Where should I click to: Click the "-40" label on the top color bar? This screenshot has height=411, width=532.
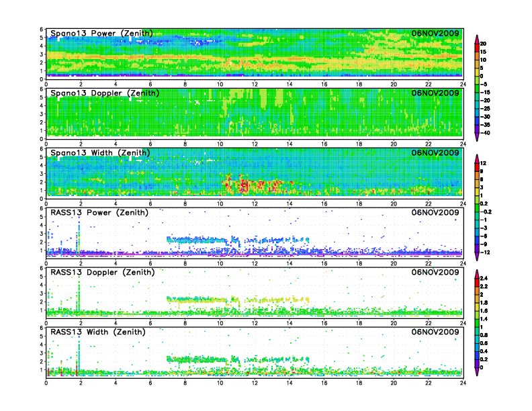(485, 133)
